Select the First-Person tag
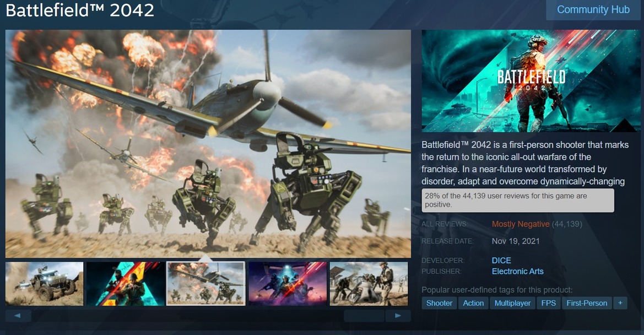Viewport: 644px width, 335px height. (587, 303)
